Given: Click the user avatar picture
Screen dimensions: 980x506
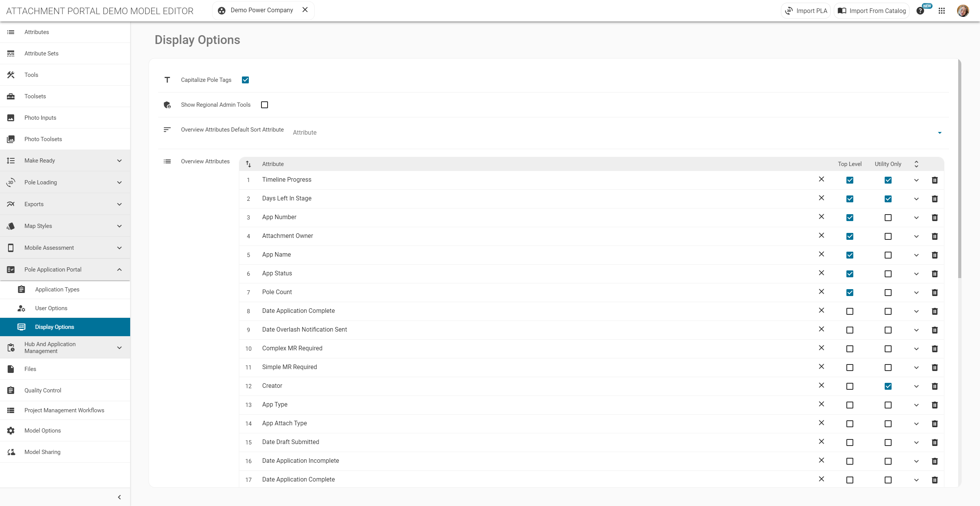Looking at the screenshot, I should point(963,11).
